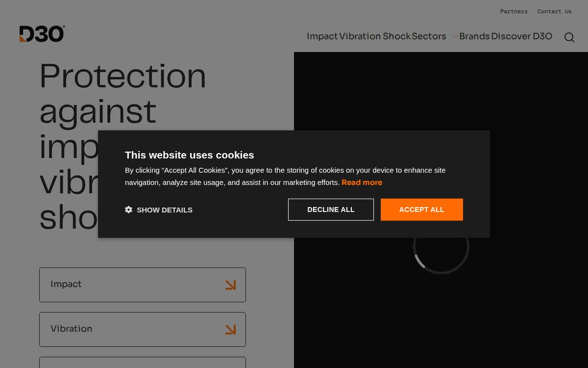
Task: Go to the Partners link
Action: point(514,11)
